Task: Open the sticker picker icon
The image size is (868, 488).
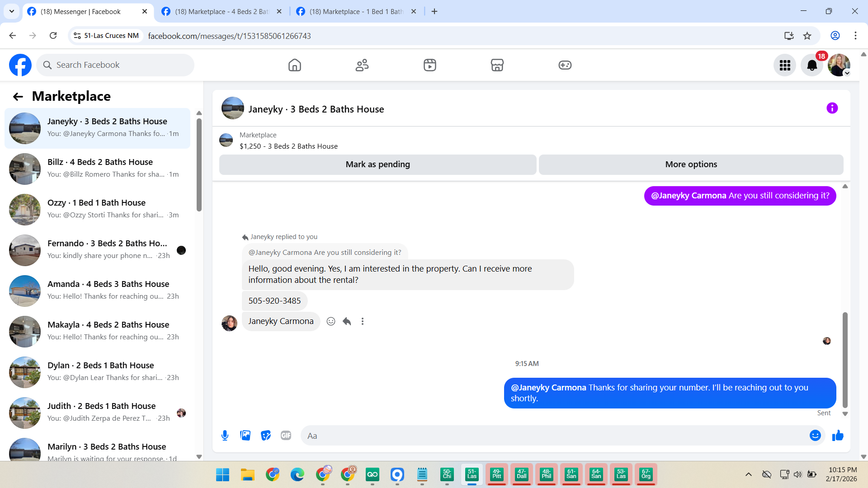Action: pos(266,436)
